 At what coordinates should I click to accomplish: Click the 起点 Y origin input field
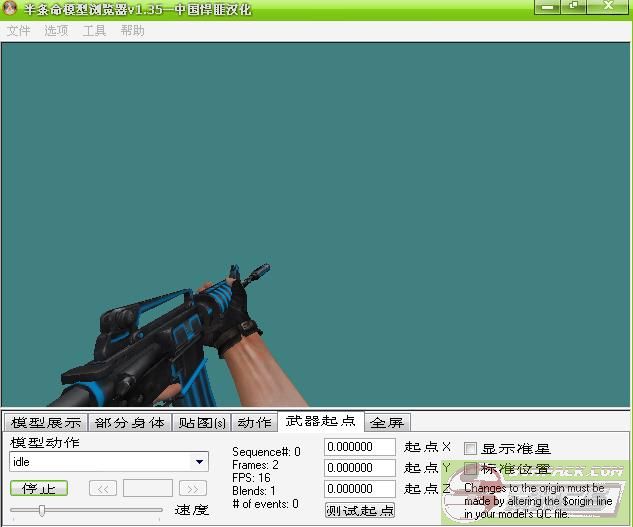pos(360,468)
